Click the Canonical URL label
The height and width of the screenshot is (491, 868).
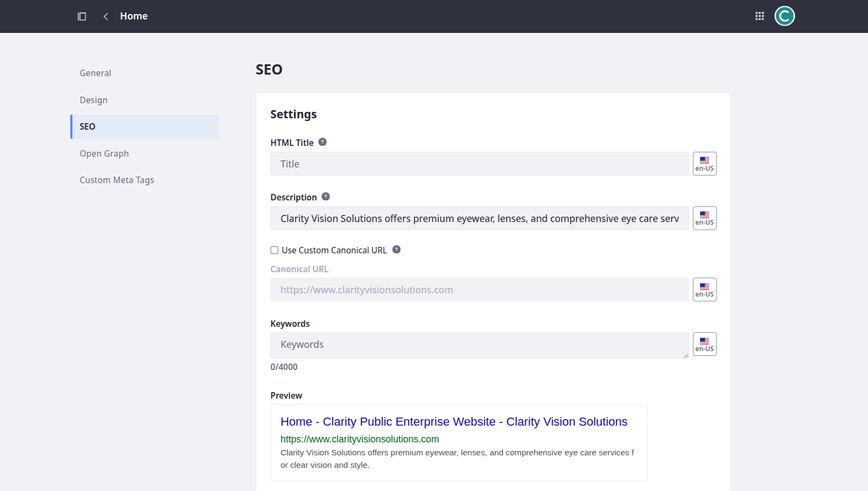point(299,269)
